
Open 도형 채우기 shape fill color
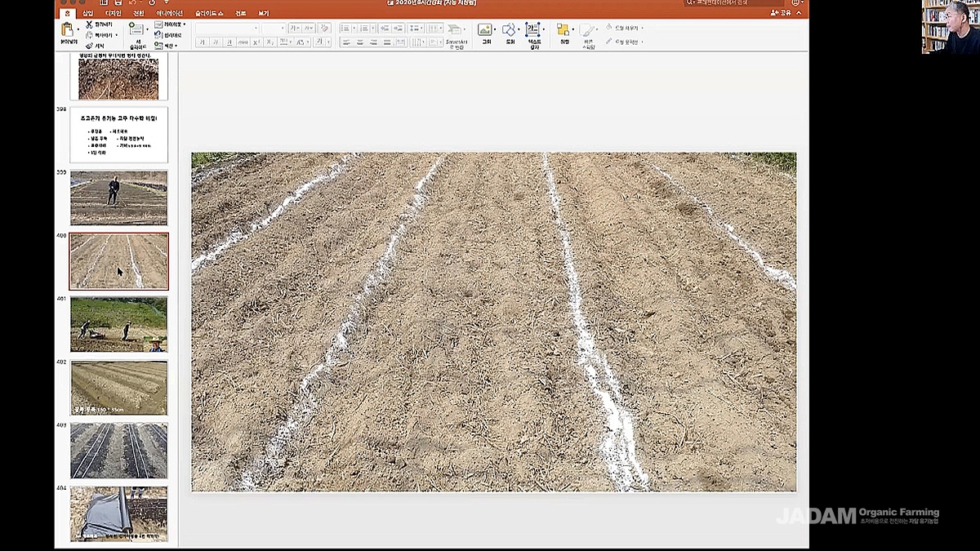625,28
